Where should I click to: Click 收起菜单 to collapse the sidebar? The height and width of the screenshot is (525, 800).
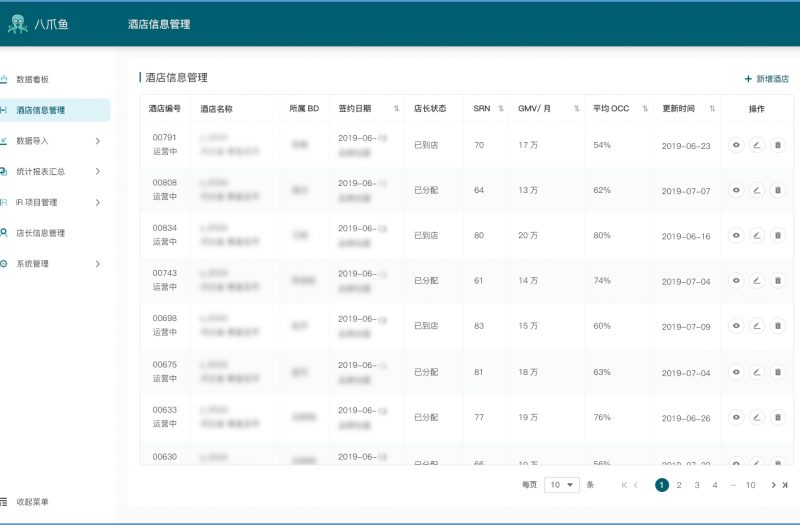(32, 501)
